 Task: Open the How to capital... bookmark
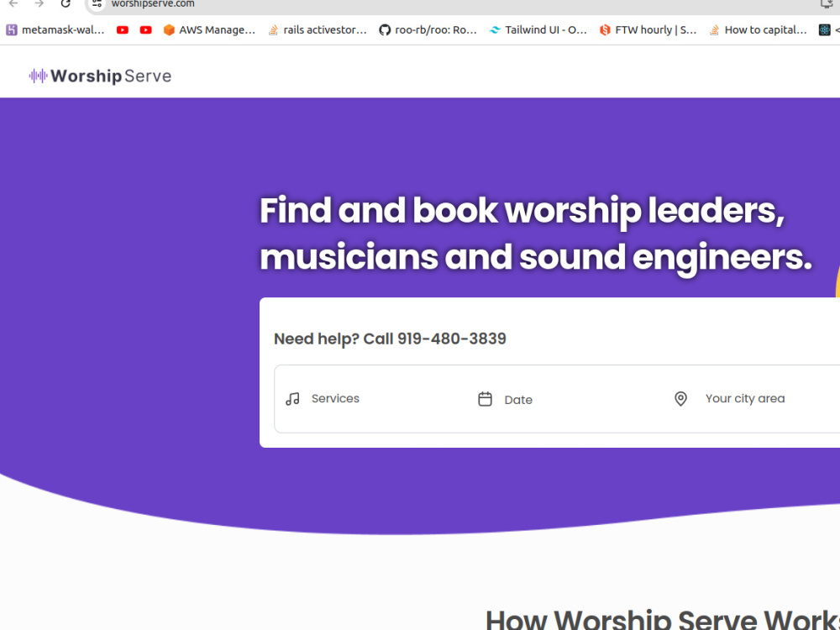coord(758,30)
